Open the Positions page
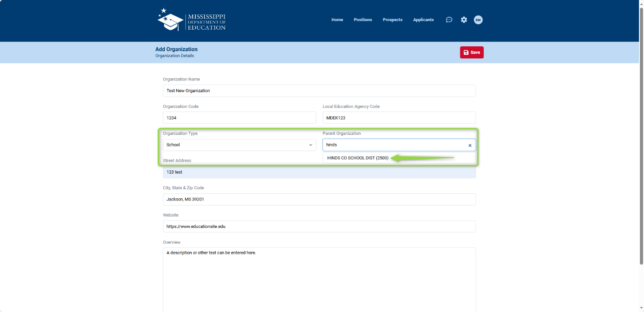This screenshot has height=312, width=644. click(x=363, y=19)
